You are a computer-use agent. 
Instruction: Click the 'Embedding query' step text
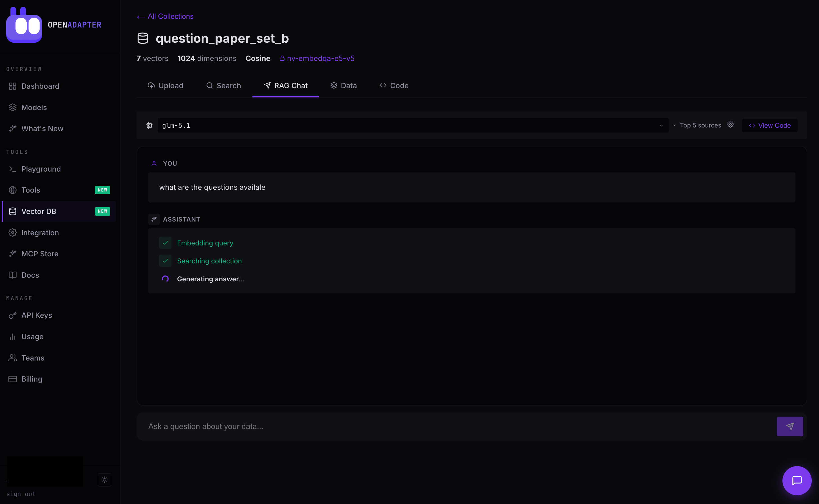pos(205,243)
